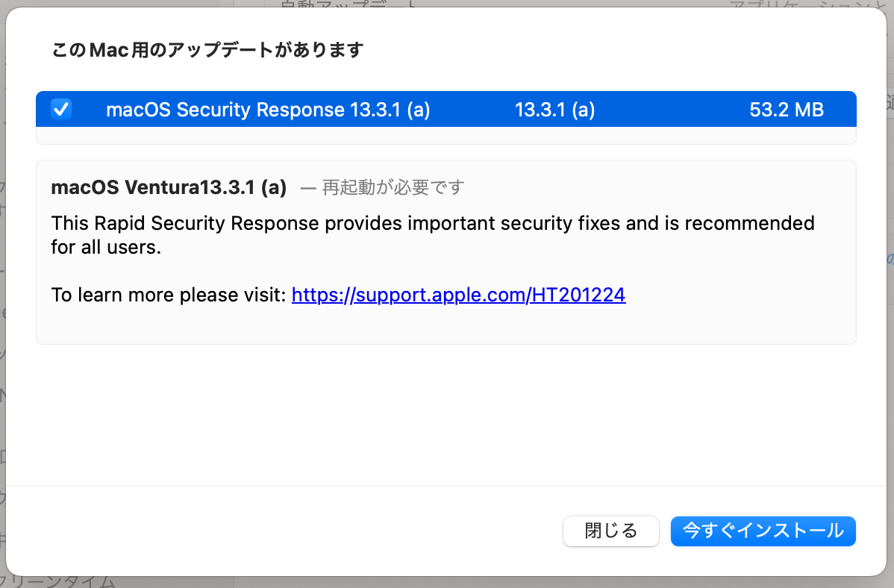This screenshot has height=588, width=894.
Task: Click the macOS Ventura13.3.1 (a) title
Action: (169, 187)
